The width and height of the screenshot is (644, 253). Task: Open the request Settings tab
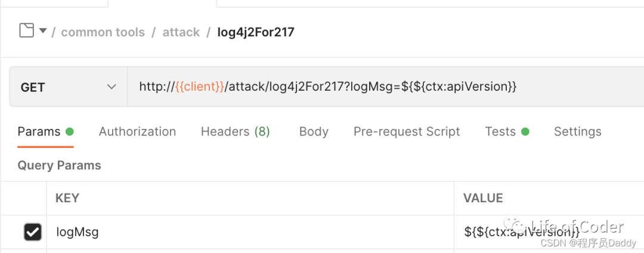coord(577,131)
